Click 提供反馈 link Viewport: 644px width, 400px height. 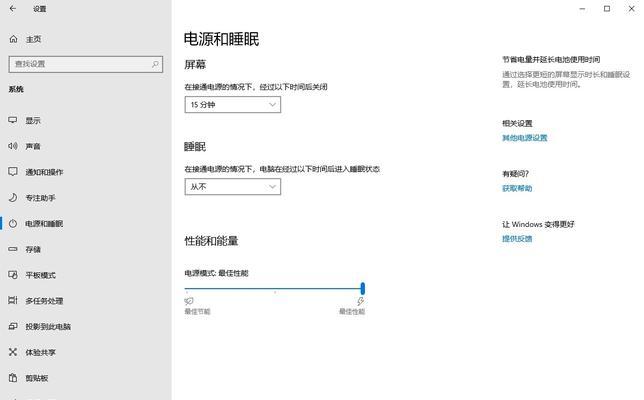517,239
